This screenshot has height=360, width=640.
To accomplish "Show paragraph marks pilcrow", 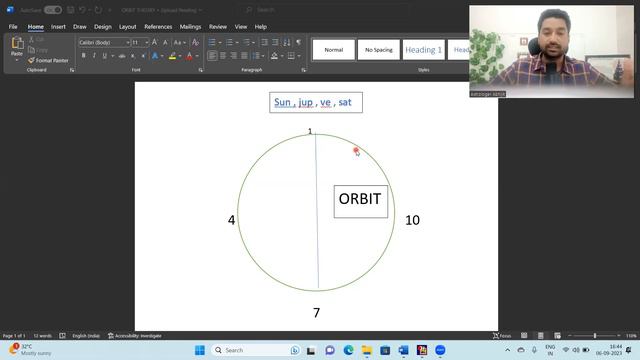I will (298, 42).
